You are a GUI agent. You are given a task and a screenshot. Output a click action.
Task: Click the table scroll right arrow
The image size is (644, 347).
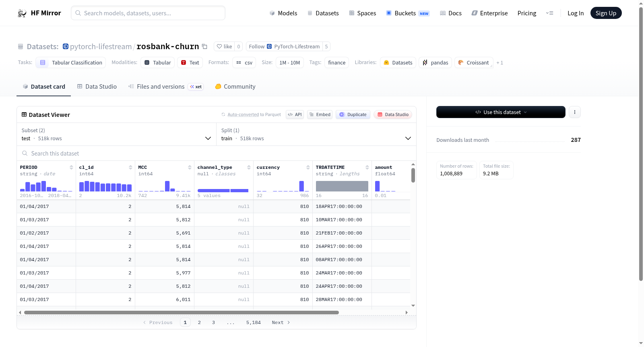click(x=407, y=312)
